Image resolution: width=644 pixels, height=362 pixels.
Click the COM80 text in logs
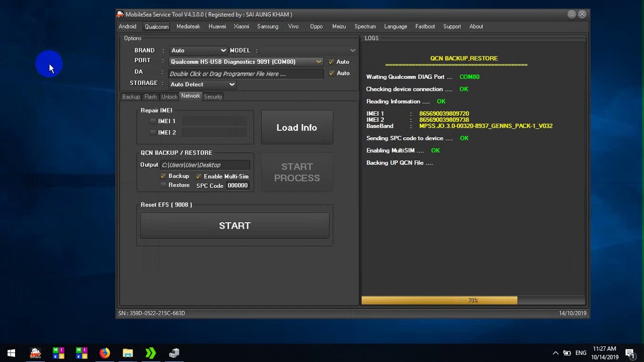click(469, 77)
